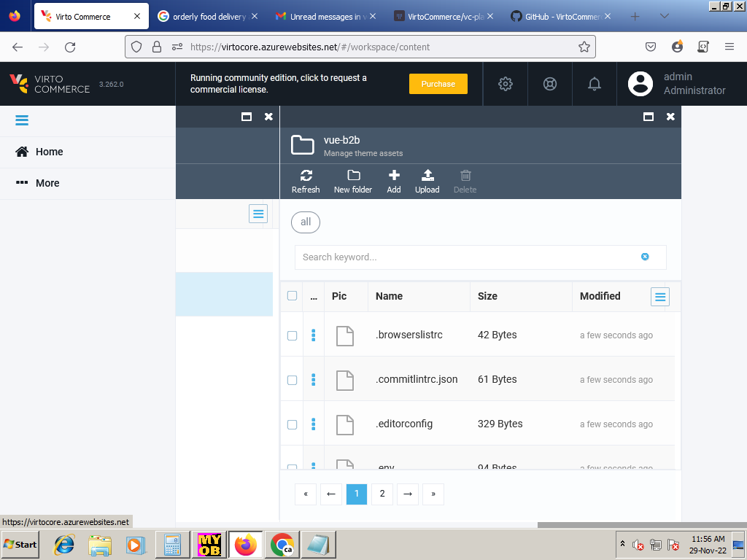Open actions menu for .editorconfig row
The width and height of the screenshot is (747, 560).
pyautogui.click(x=314, y=424)
